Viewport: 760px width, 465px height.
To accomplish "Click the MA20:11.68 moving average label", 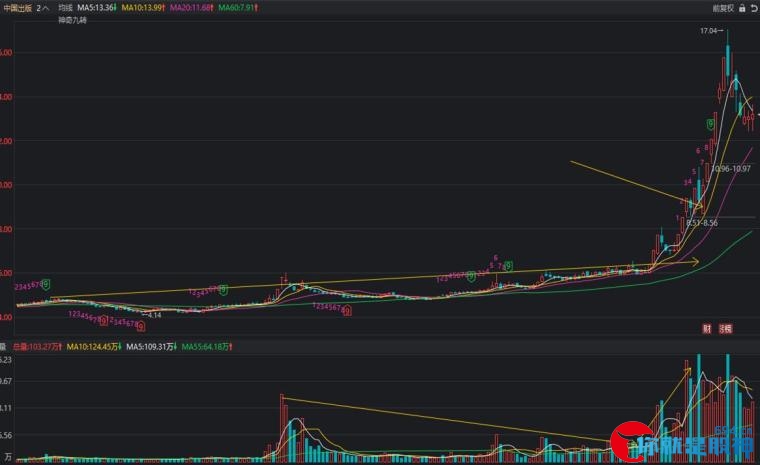I will [x=191, y=8].
